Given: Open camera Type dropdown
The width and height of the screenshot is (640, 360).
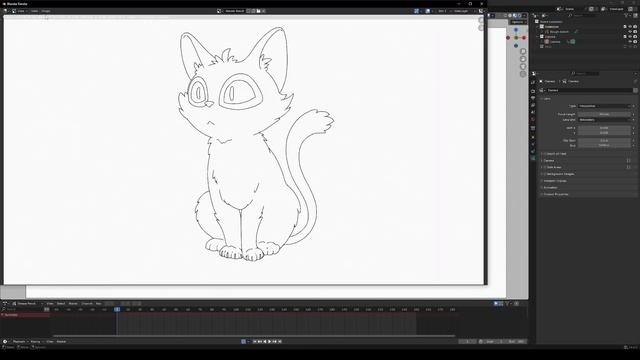Looking at the screenshot, I should pos(604,106).
